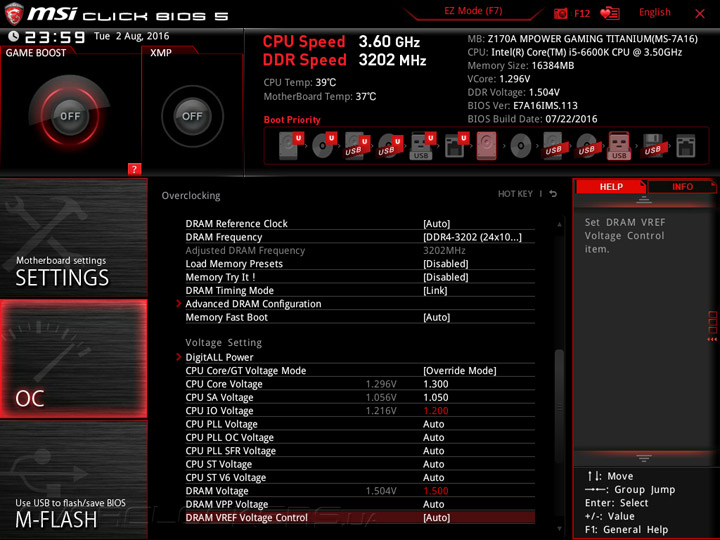The image size is (720, 540).
Task: Click the red question mark help icon
Action: pyautogui.click(x=134, y=169)
